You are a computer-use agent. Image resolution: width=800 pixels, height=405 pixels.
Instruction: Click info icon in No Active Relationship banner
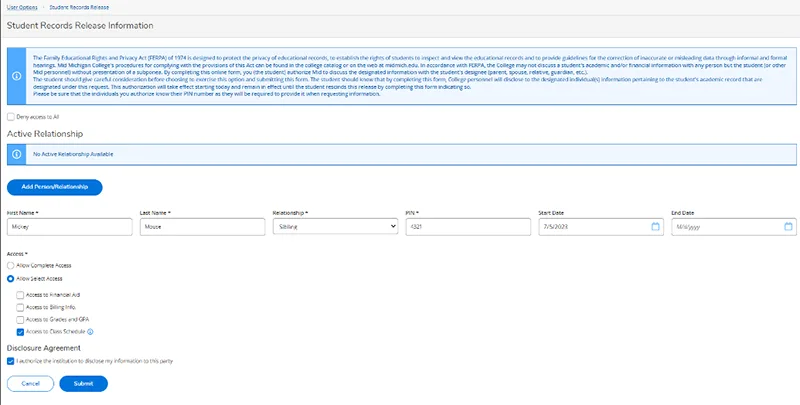click(x=17, y=154)
